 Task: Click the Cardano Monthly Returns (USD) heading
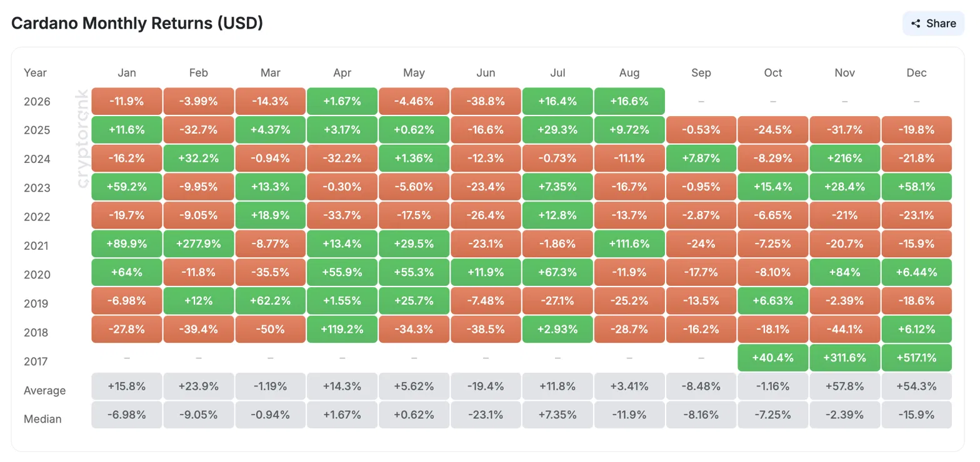coord(137,24)
